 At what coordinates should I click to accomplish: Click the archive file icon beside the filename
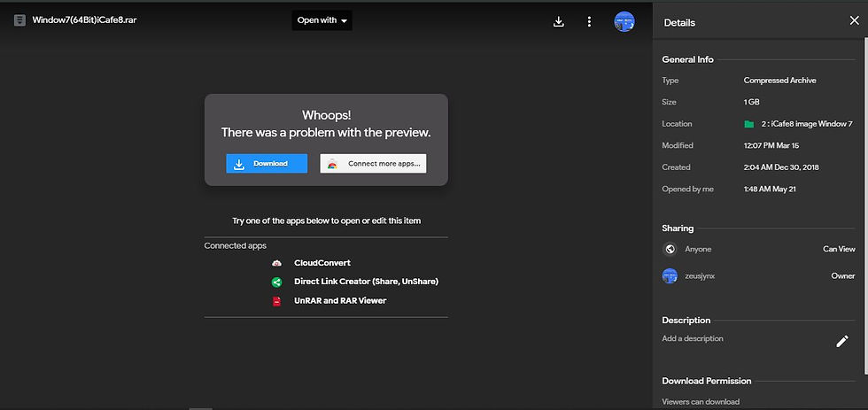point(19,20)
